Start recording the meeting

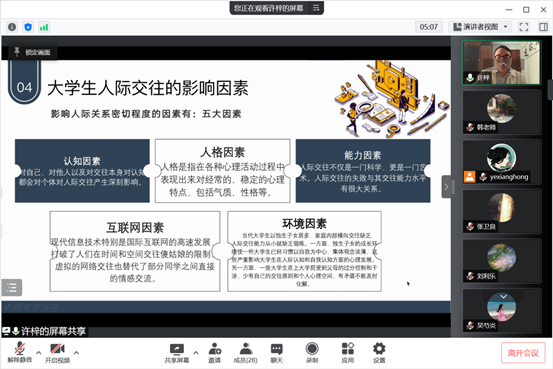[312, 353]
